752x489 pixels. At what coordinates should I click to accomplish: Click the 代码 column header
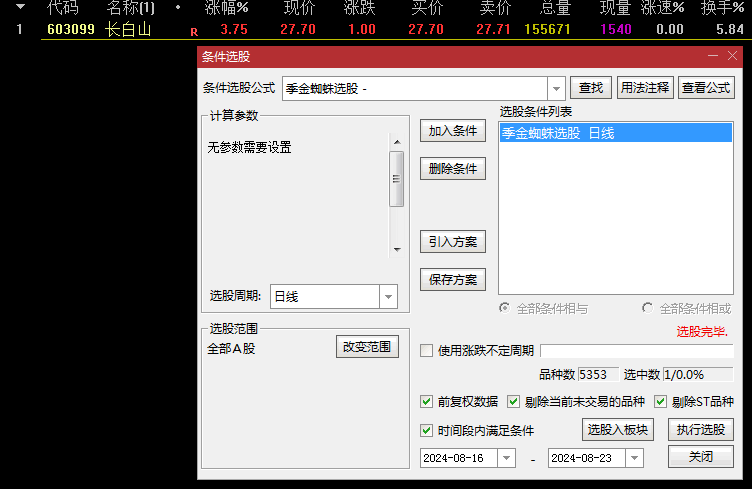point(63,8)
